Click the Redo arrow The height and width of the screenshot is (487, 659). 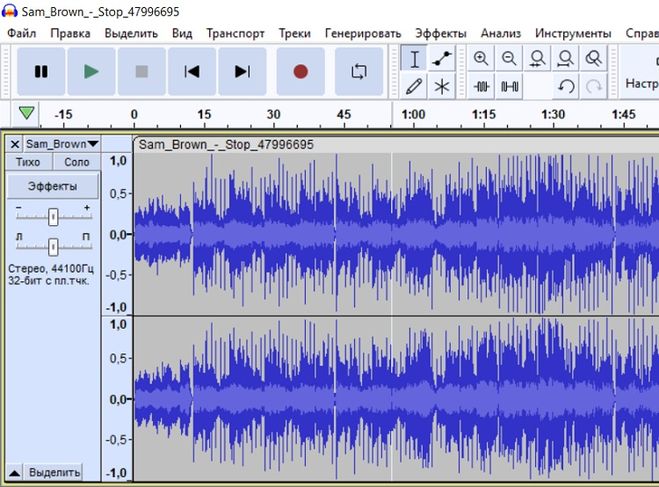(593, 87)
